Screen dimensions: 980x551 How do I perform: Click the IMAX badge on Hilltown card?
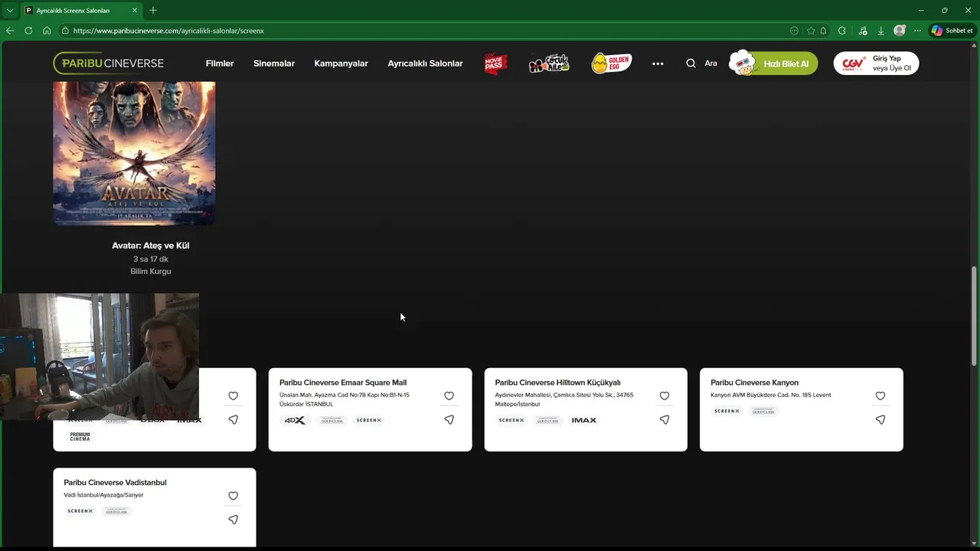point(584,420)
